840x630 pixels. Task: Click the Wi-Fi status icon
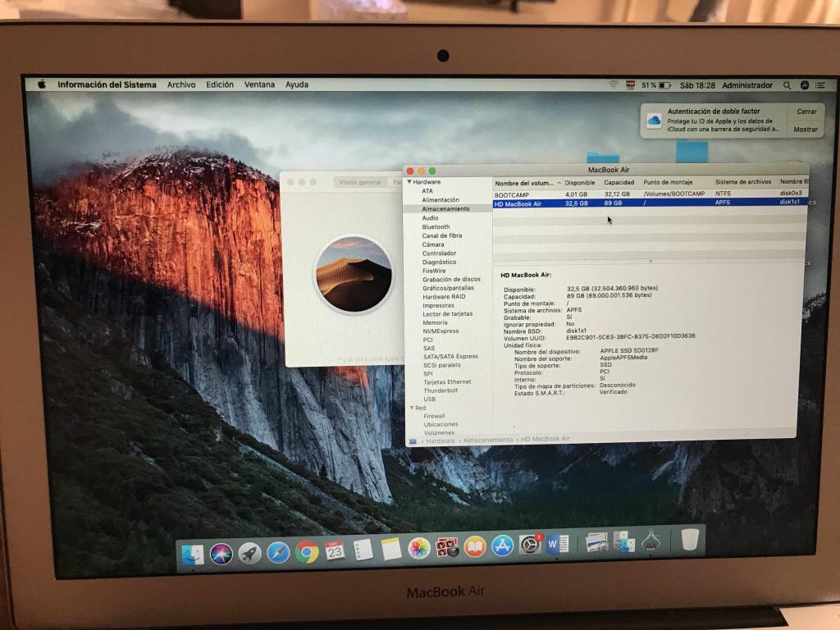coord(614,85)
